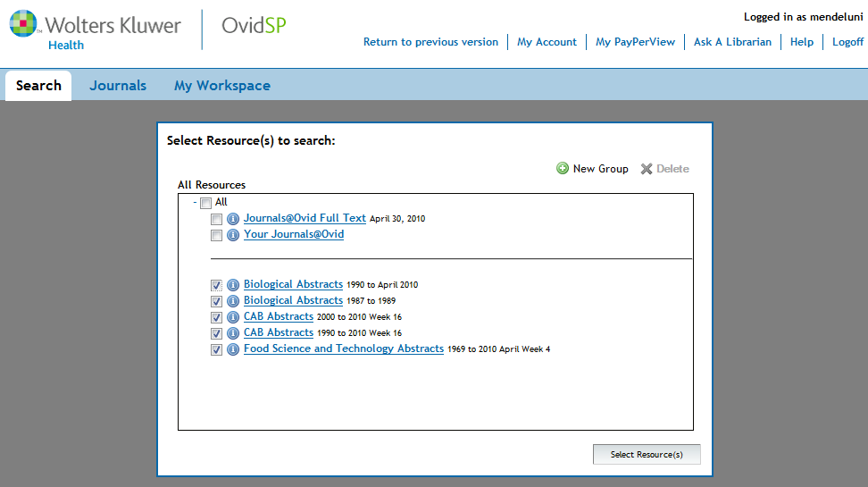Open Journals@Ovid Full Text link
Screen dimensions: 868x487
[x=305, y=218]
